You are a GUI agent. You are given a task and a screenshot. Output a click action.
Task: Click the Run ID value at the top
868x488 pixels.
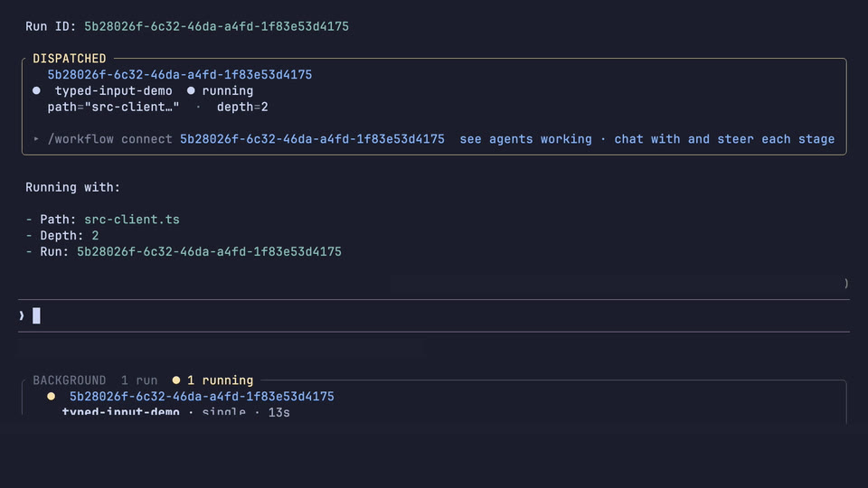point(216,26)
